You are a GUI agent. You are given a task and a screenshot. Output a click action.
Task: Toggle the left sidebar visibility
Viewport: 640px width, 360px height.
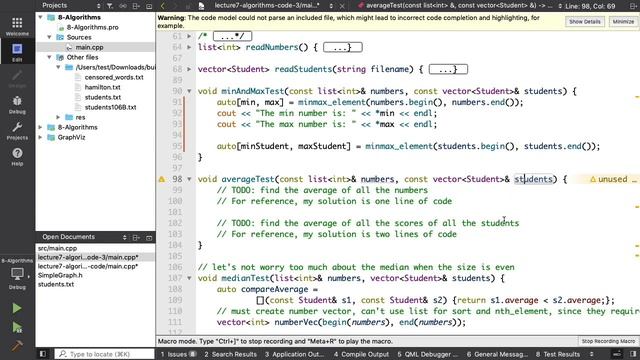[x=43, y=354]
